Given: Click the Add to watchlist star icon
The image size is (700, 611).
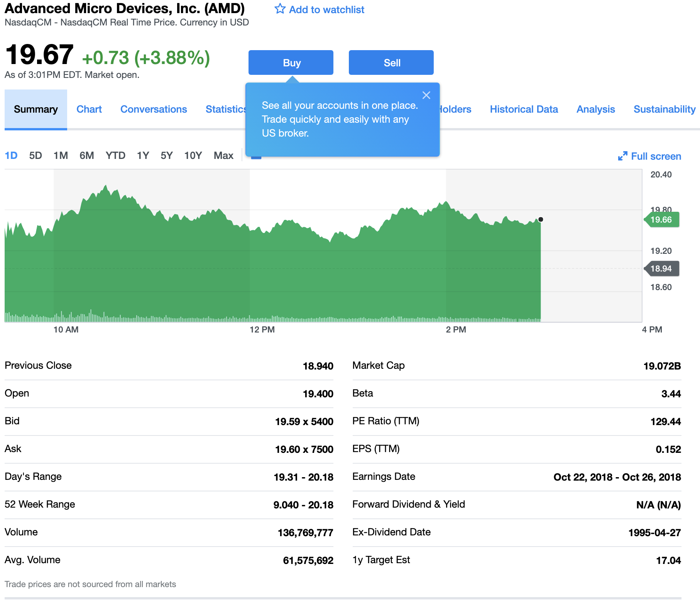Looking at the screenshot, I should point(280,9).
